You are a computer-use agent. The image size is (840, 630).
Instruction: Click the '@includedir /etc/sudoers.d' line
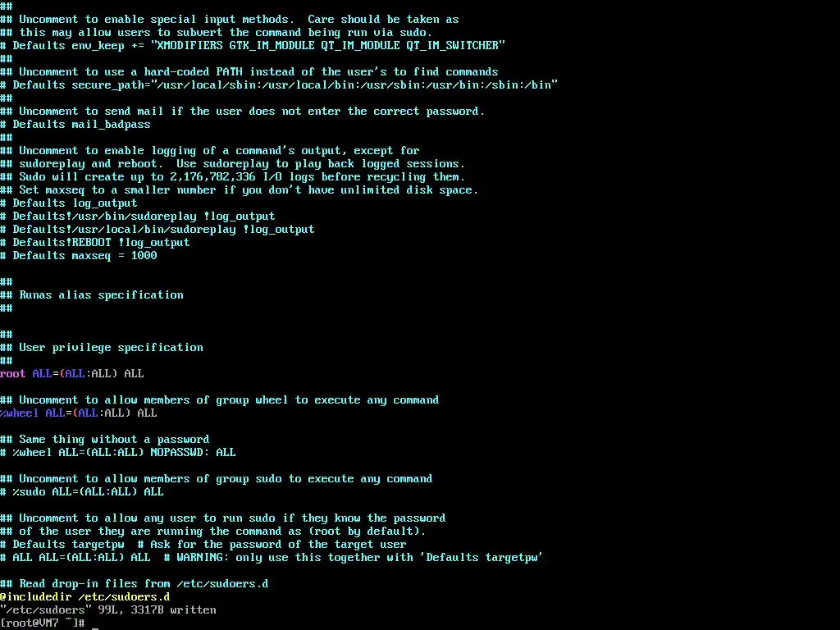click(x=85, y=597)
